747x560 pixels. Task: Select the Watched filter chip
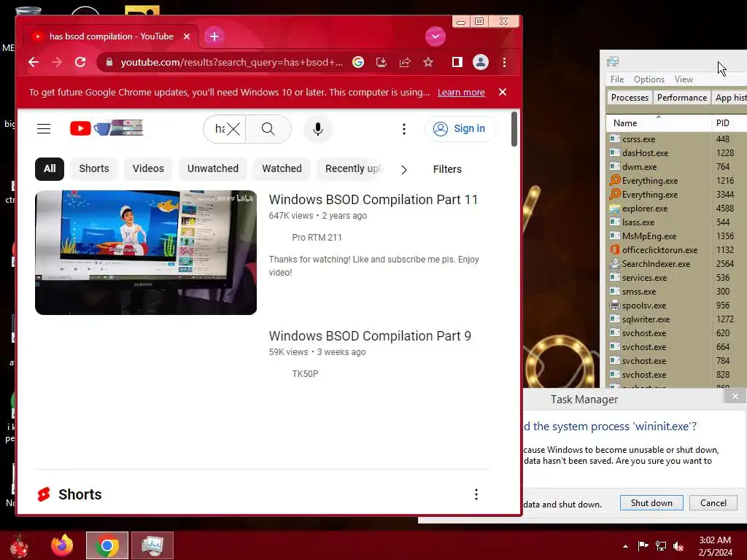tap(282, 168)
